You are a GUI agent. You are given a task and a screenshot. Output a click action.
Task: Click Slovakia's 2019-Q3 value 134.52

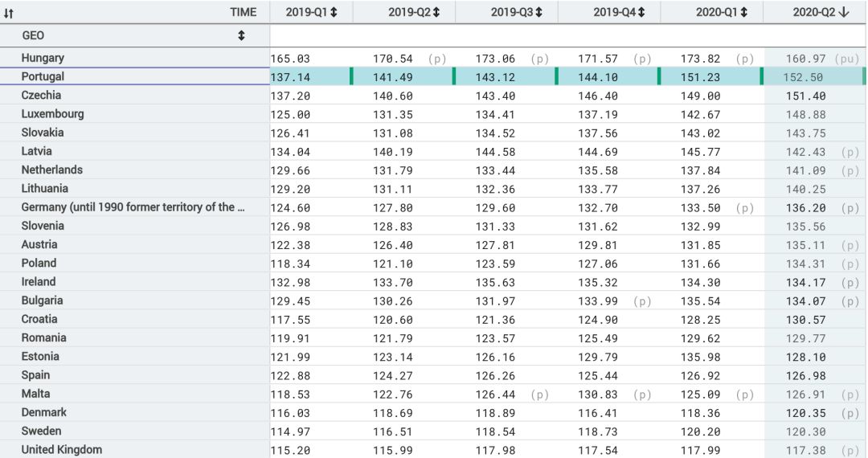click(x=495, y=133)
